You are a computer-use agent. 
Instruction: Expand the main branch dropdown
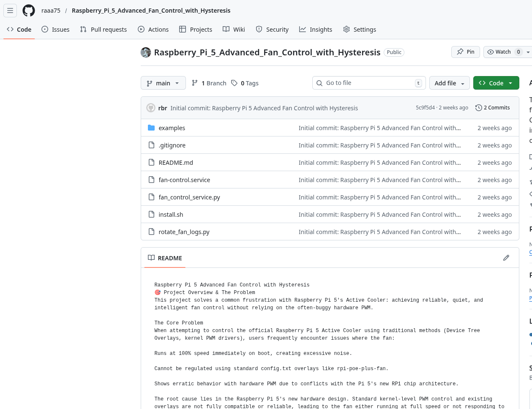tap(163, 83)
